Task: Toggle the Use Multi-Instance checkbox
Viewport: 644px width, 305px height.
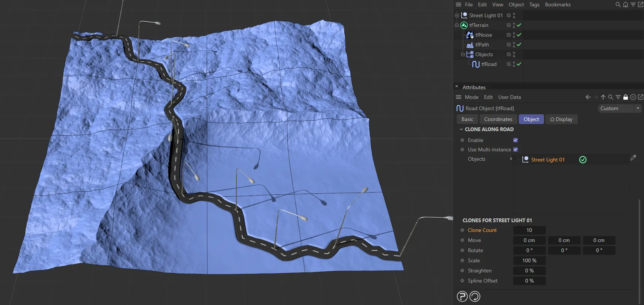Action: pos(515,150)
